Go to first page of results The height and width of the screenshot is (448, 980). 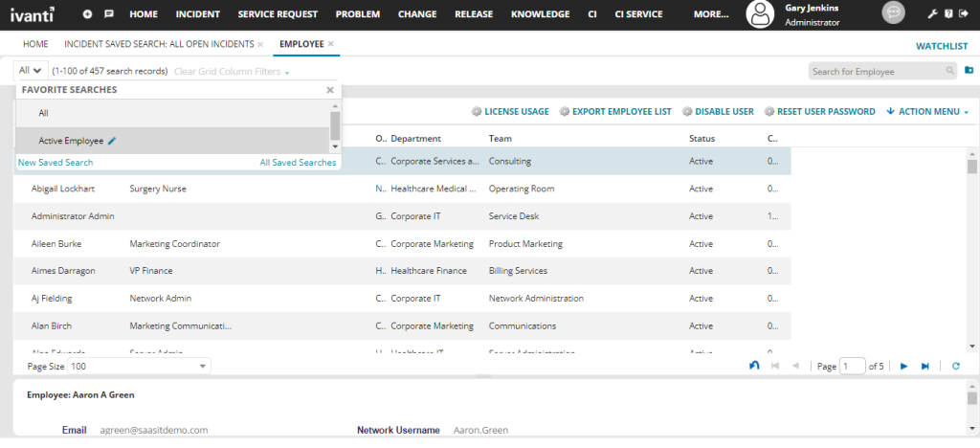click(775, 367)
